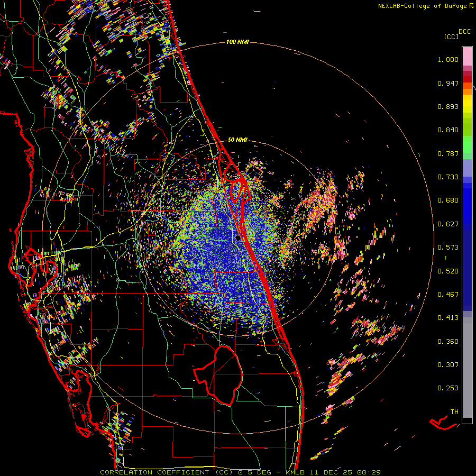Click the [CC] units label

[451, 36]
